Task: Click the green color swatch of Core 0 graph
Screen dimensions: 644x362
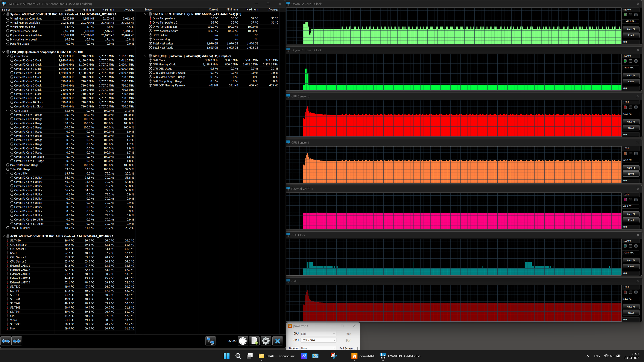Action: point(625,15)
